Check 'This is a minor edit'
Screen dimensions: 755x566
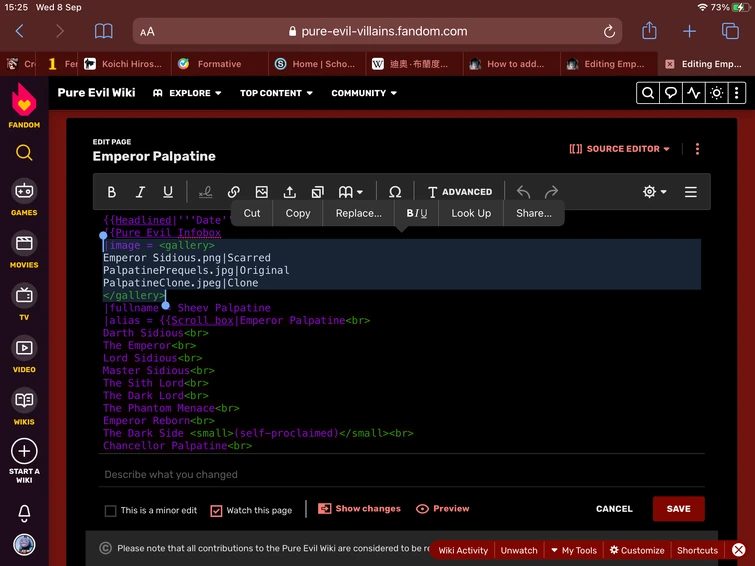point(110,510)
